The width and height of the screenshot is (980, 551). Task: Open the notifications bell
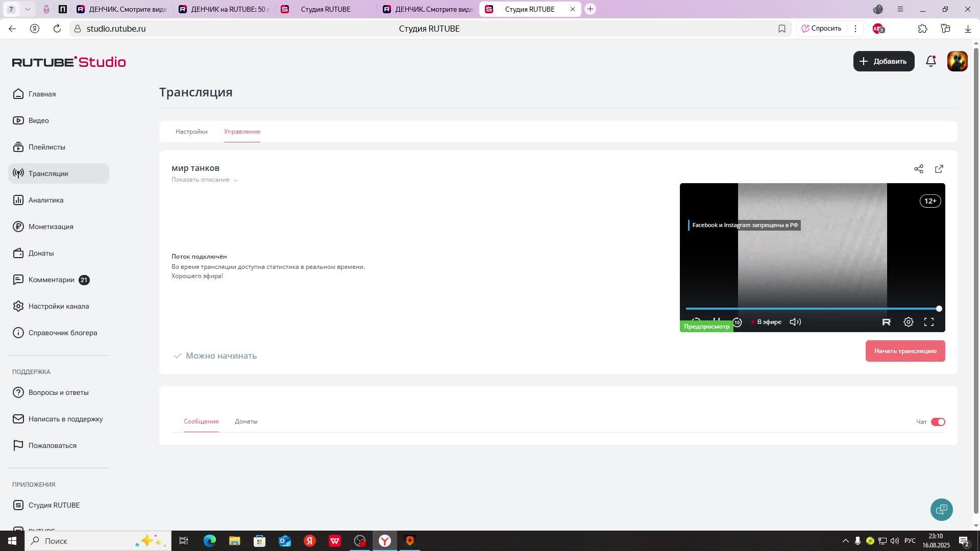pyautogui.click(x=931, y=61)
